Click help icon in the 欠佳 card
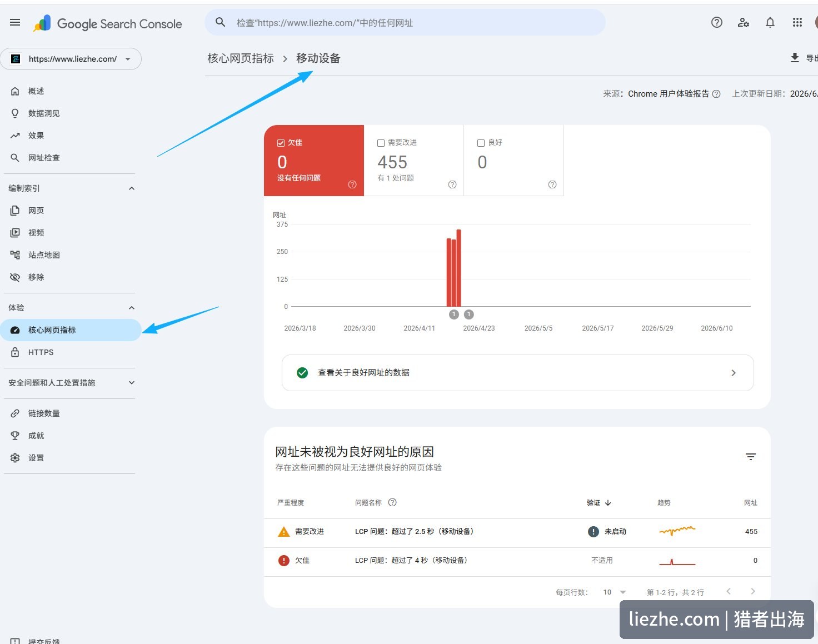This screenshot has height=644, width=818. 352,184
